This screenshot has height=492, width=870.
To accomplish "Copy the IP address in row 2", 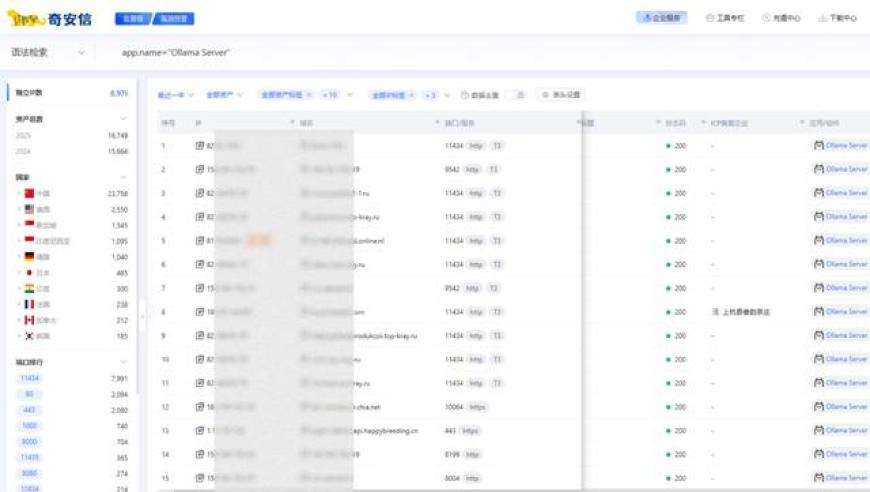I will click(200, 170).
